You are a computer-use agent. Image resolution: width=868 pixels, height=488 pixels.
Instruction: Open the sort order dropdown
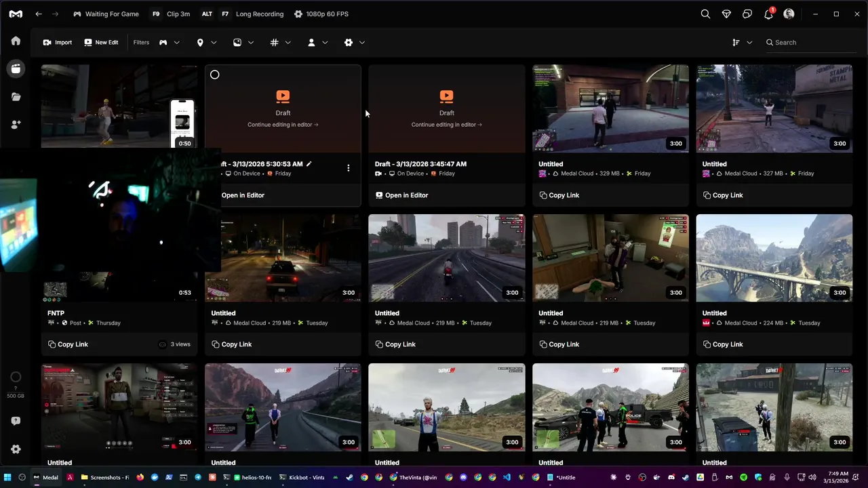pyautogui.click(x=743, y=42)
